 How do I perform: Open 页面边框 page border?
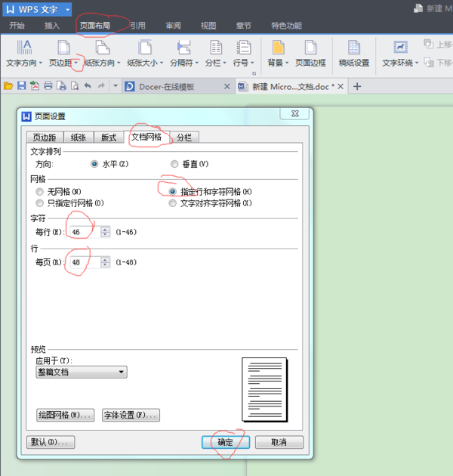pyautogui.click(x=310, y=54)
